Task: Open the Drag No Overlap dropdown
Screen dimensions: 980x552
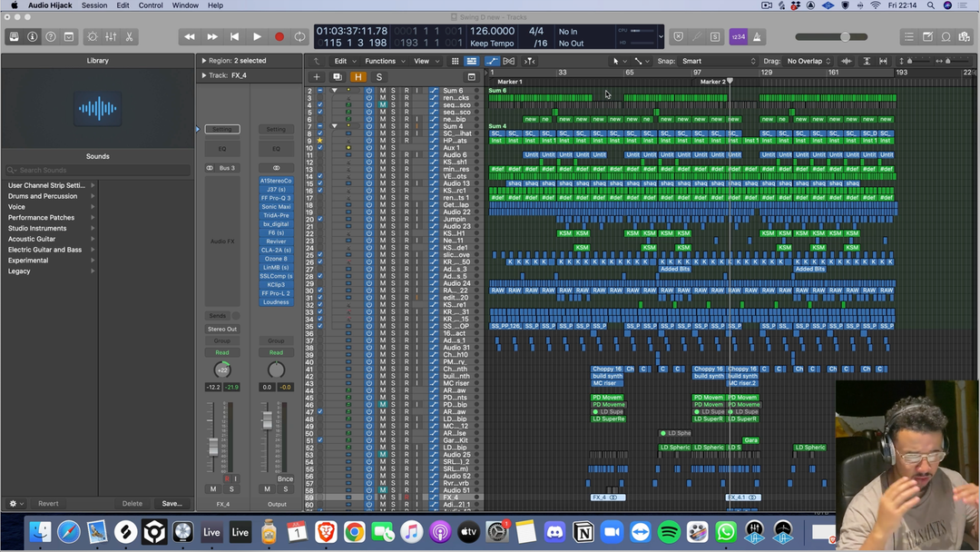Action: click(808, 61)
